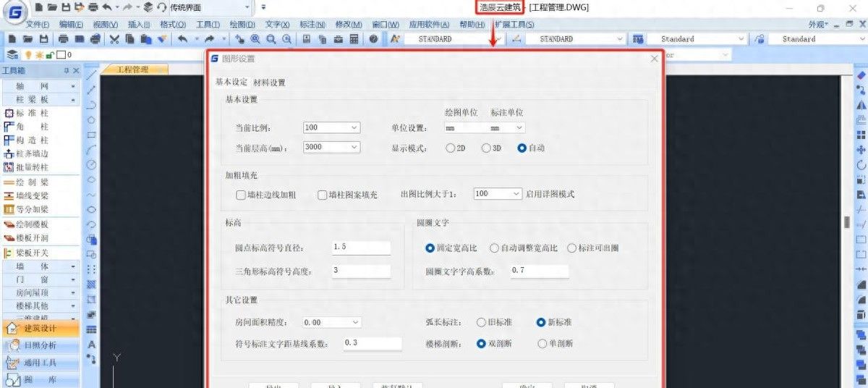Open the layer manager icon
Image resolution: width=868 pixels, height=388 pixels.
[x=12, y=55]
